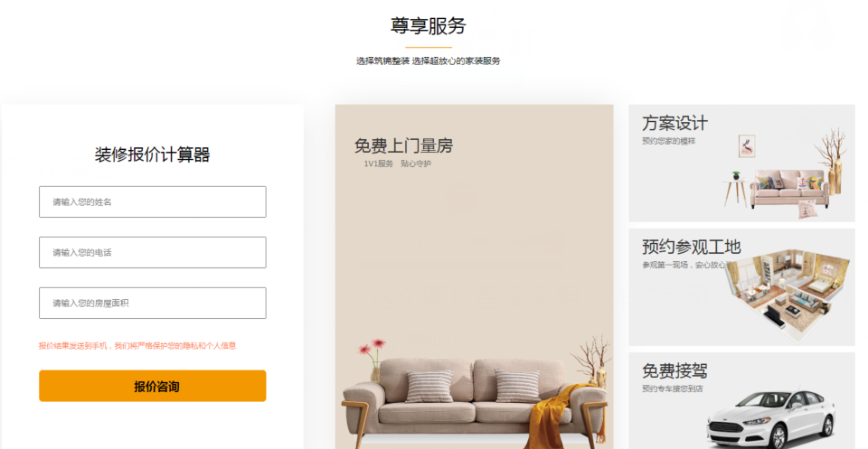Click the orange privacy notice text

click(x=137, y=346)
